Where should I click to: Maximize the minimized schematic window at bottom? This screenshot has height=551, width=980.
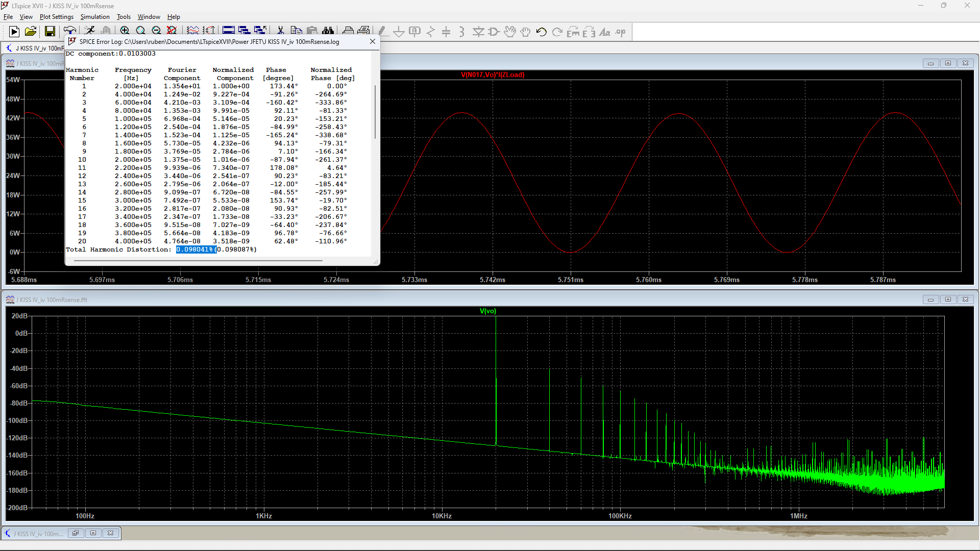click(x=93, y=533)
